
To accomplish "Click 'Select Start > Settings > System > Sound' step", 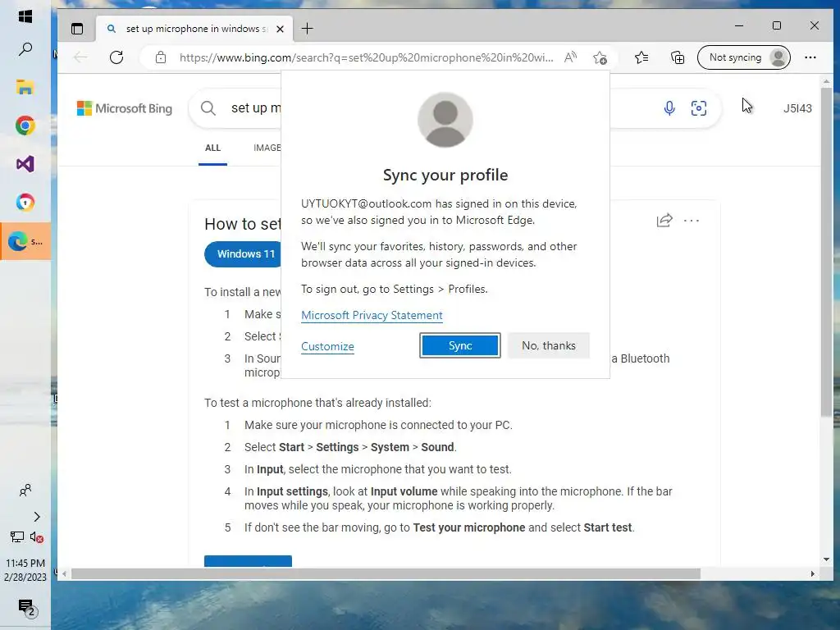I will (x=350, y=447).
